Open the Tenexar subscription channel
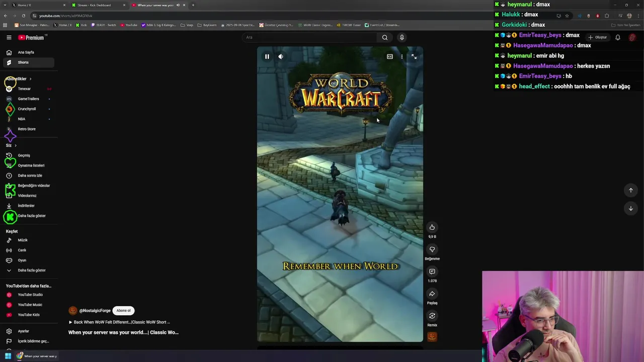Image resolution: width=644 pixels, height=362 pixels. [x=29, y=89]
